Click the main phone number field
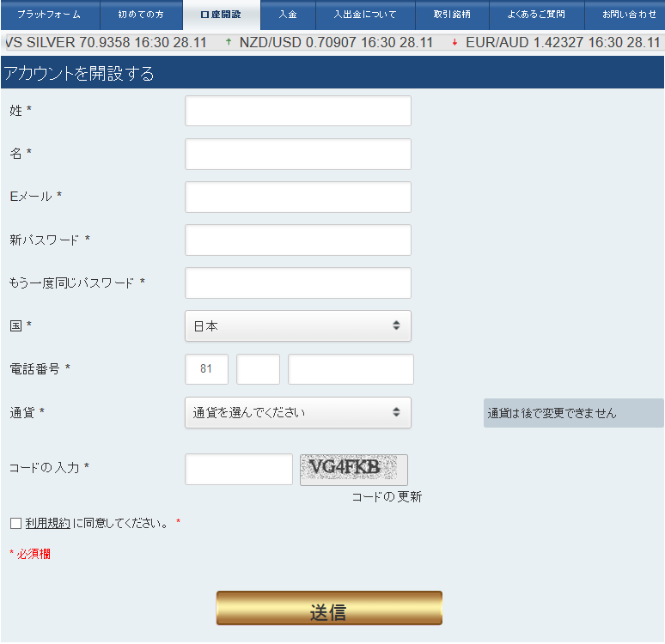665x644 pixels. click(x=351, y=369)
